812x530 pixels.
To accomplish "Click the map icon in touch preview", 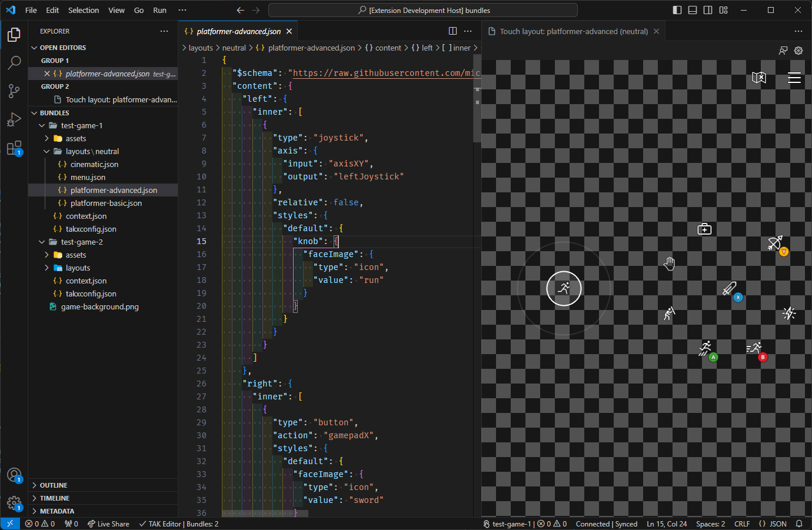I will point(759,78).
